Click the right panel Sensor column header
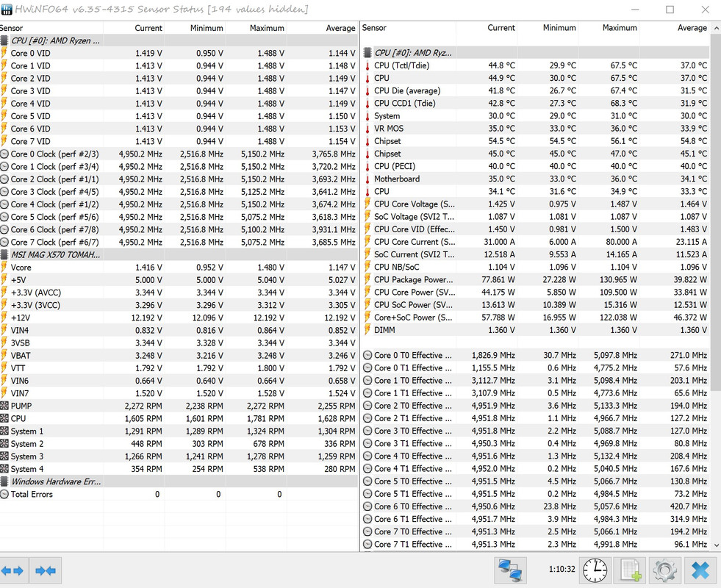The image size is (721, 588). 409,28
